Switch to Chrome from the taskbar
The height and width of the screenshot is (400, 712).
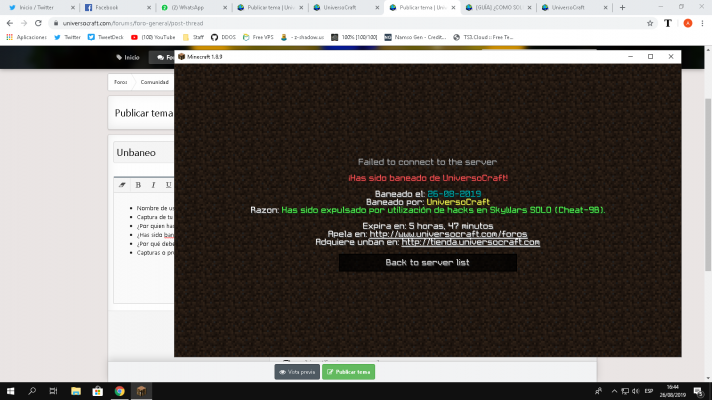[x=119, y=391]
